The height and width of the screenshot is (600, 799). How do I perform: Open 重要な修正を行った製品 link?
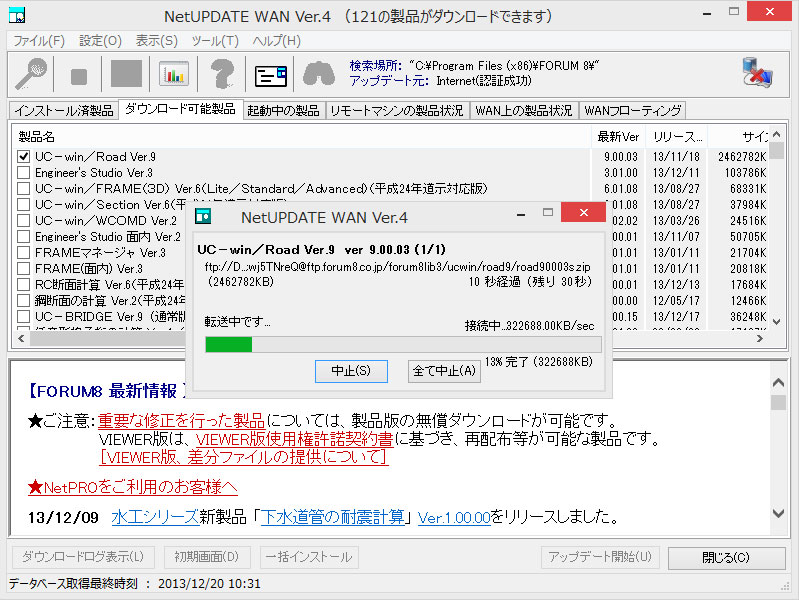coord(181,421)
